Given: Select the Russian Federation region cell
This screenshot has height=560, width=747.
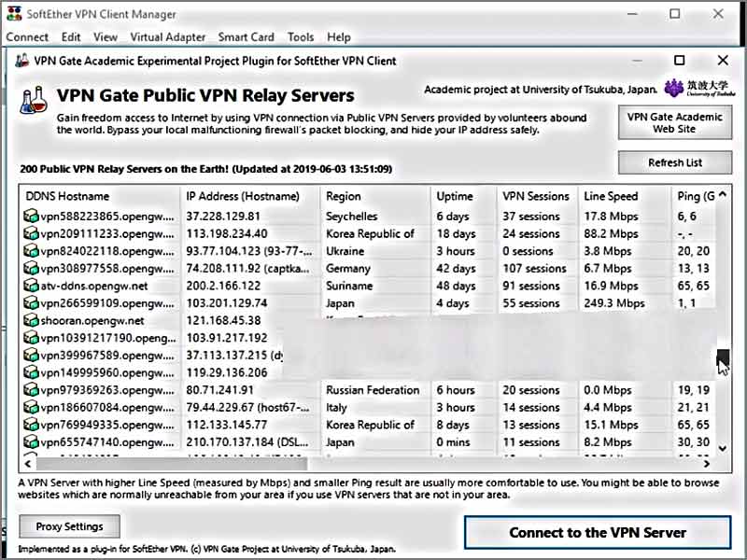Looking at the screenshot, I should (373, 390).
